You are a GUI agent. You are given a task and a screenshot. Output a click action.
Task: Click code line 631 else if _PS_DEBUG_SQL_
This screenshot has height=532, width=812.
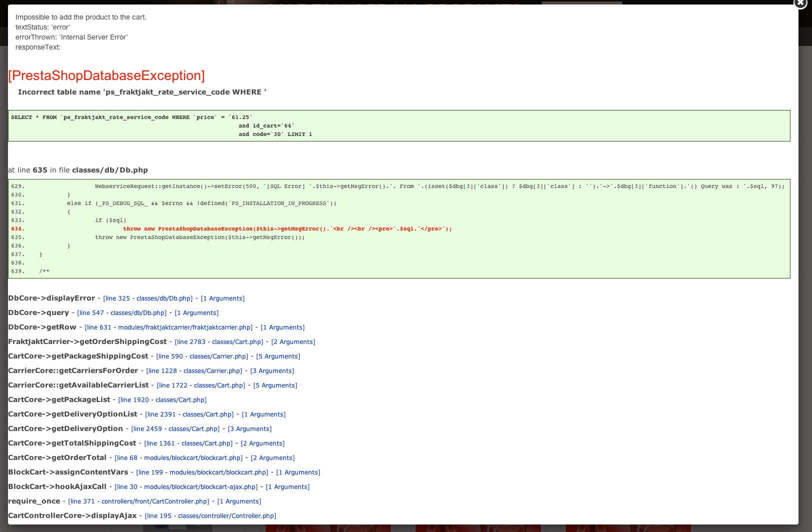pyautogui.click(x=202, y=203)
